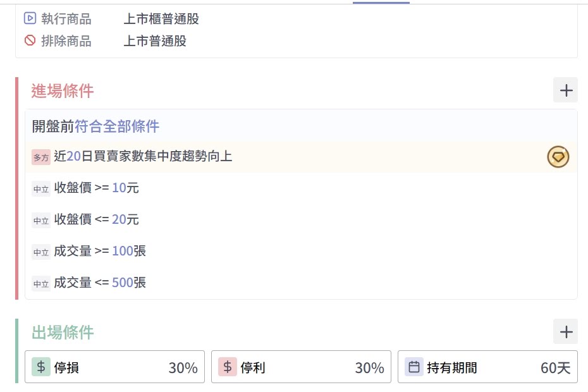Click the gold diamond premium badge
This screenshot has width=588, height=392.
coord(558,156)
